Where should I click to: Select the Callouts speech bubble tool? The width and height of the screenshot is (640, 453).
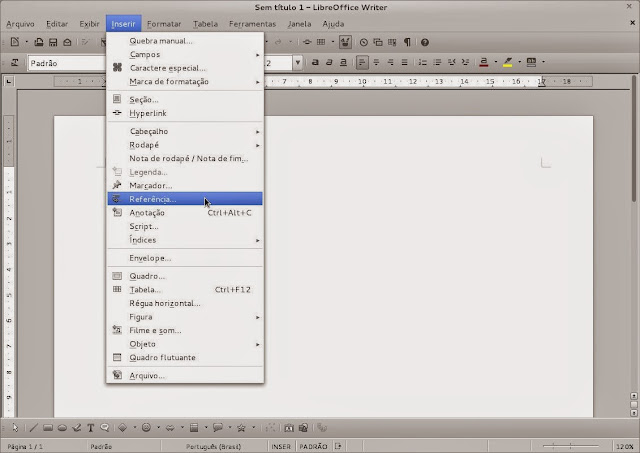tap(104, 428)
